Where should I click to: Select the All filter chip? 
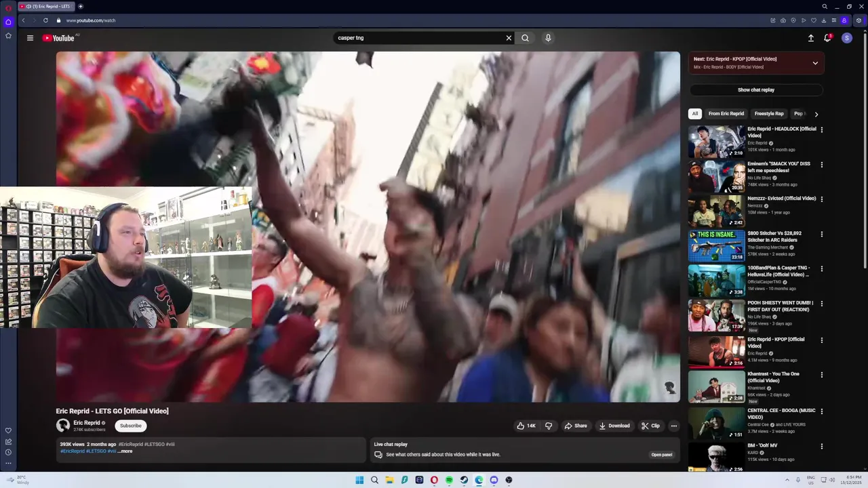coord(695,114)
